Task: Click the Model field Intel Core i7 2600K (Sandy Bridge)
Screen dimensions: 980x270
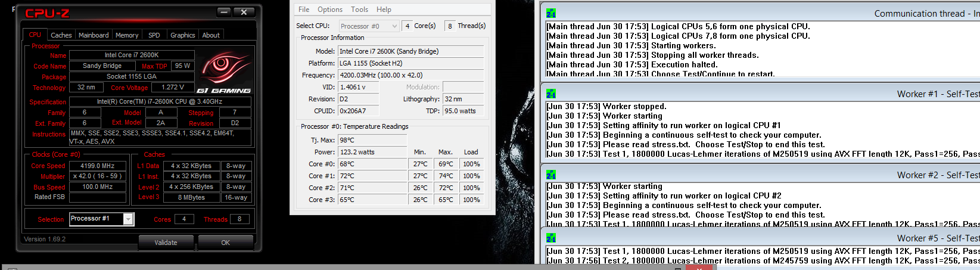Action: click(411, 51)
